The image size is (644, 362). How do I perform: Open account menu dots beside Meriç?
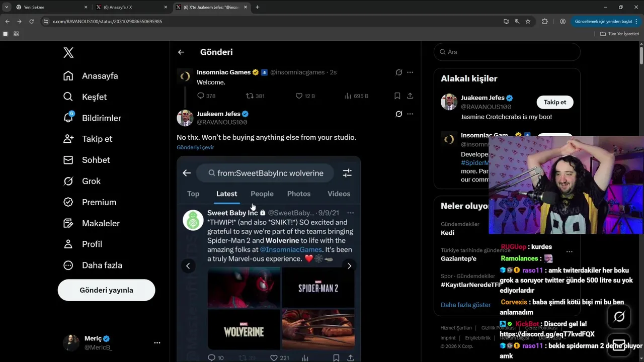157,343
